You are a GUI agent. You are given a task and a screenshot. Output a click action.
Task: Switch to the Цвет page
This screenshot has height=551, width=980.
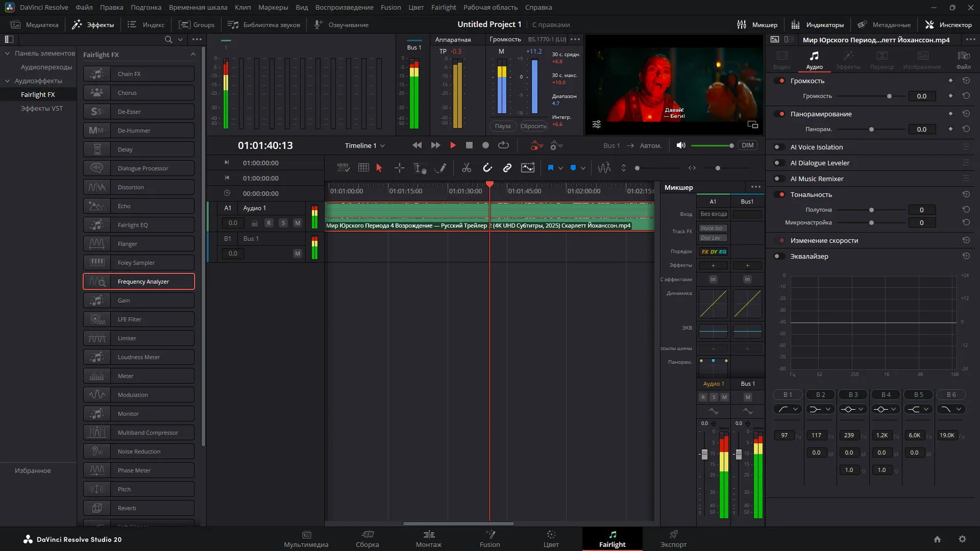551,539
